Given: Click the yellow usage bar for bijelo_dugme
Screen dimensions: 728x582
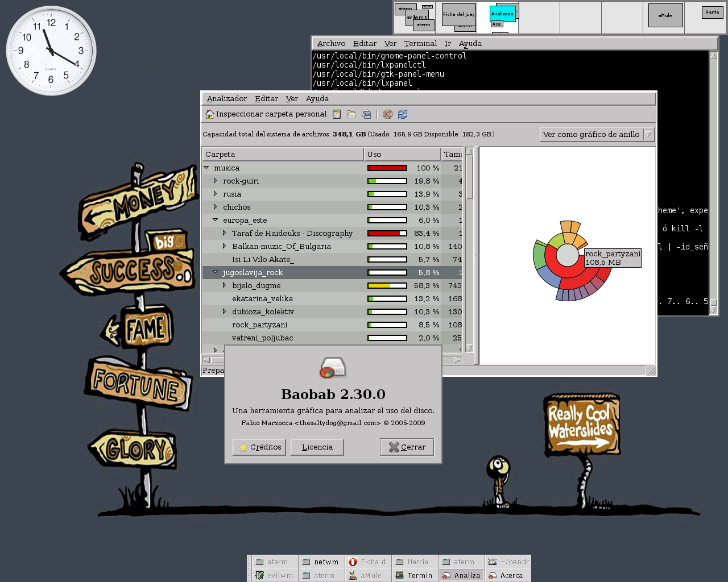Looking at the screenshot, I should (x=387, y=285).
